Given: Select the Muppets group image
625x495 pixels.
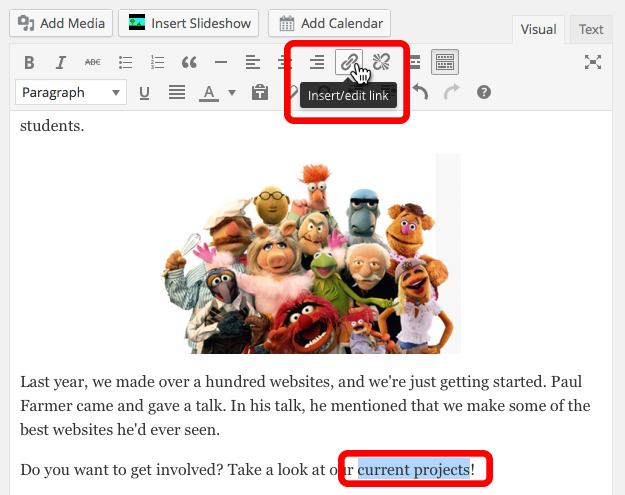Looking at the screenshot, I should (x=311, y=254).
